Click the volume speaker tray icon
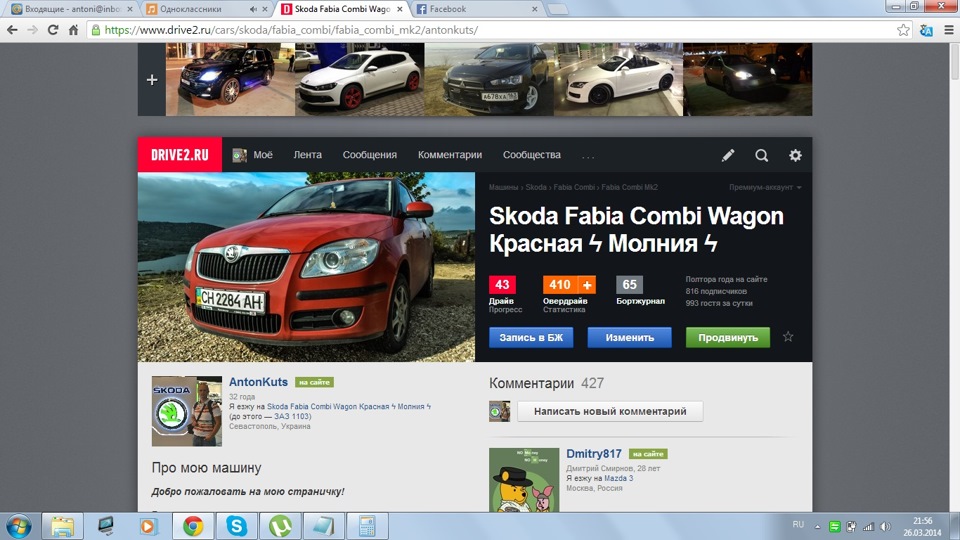960x540 pixels. (x=885, y=527)
